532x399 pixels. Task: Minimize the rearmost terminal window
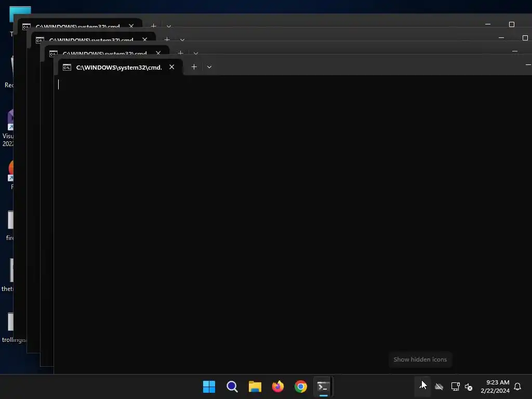pos(488,24)
